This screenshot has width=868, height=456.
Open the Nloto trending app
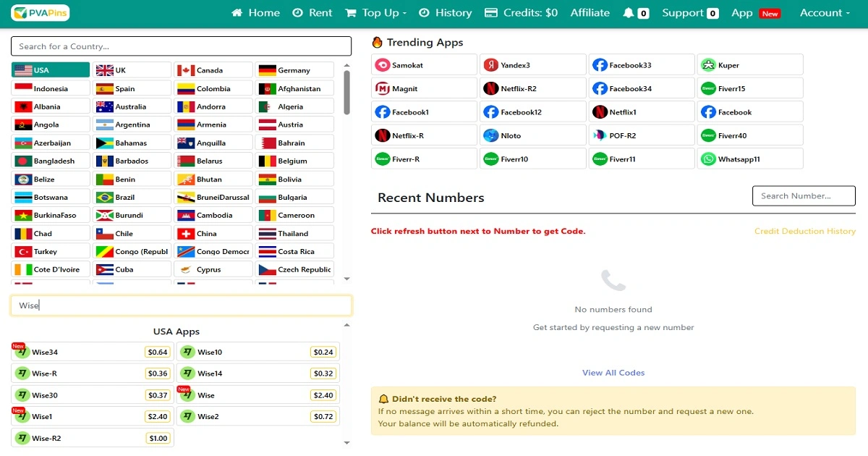coord(532,135)
